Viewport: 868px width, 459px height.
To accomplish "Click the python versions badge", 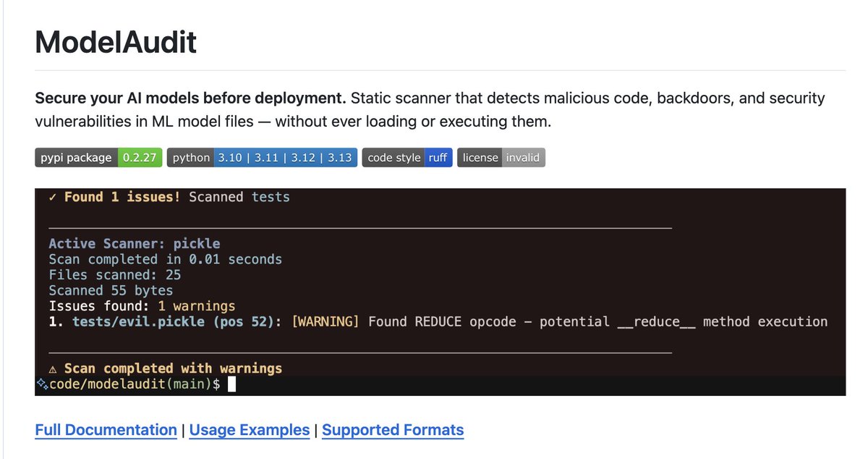I will pos(262,158).
